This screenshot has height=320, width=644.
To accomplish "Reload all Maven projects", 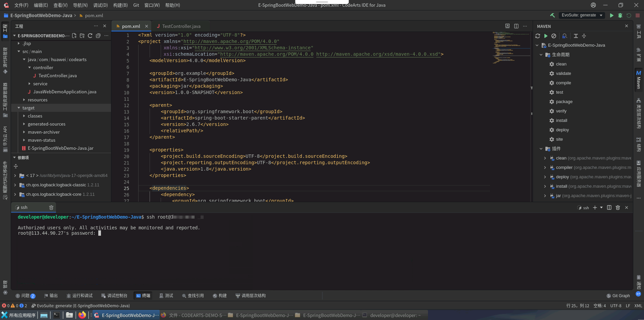I will pos(538,36).
